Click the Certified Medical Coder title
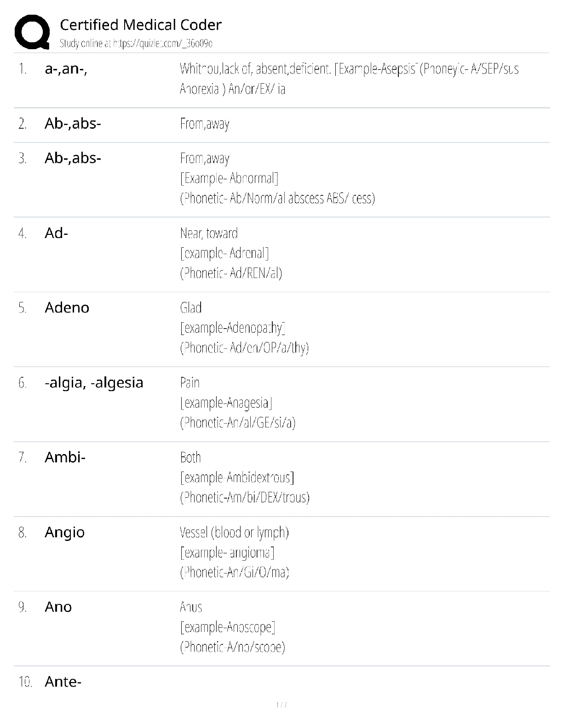Image resolution: width=563 pixels, height=728 pixels. (140, 25)
